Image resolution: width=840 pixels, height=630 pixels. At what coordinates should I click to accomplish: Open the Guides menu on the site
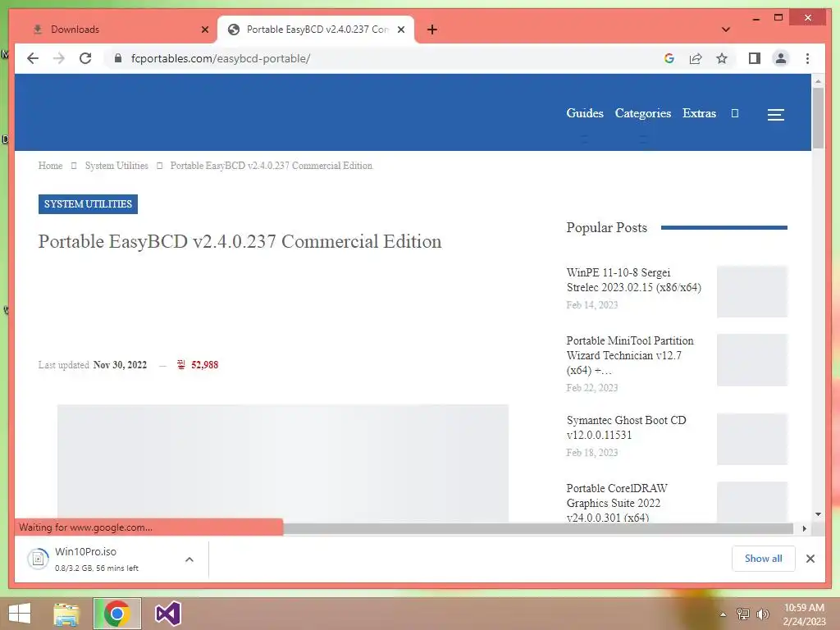click(585, 113)
